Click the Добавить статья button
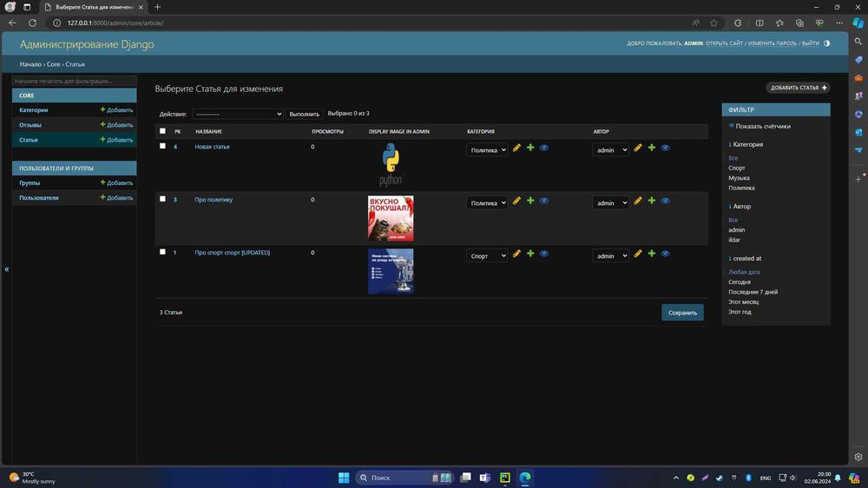This screenshot has width=868, height=488. (x=798, y=88)
